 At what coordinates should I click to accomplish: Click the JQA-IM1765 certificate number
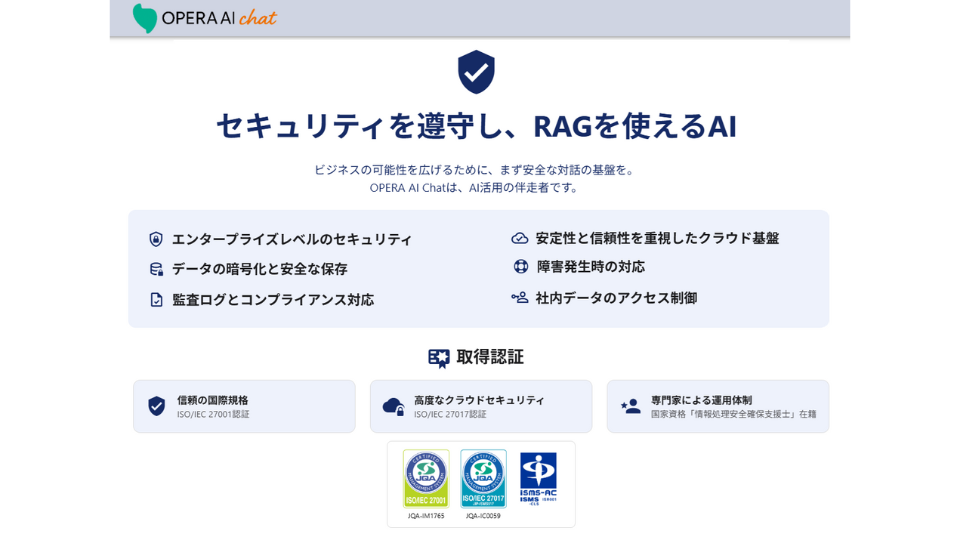[x=426, y=516]
